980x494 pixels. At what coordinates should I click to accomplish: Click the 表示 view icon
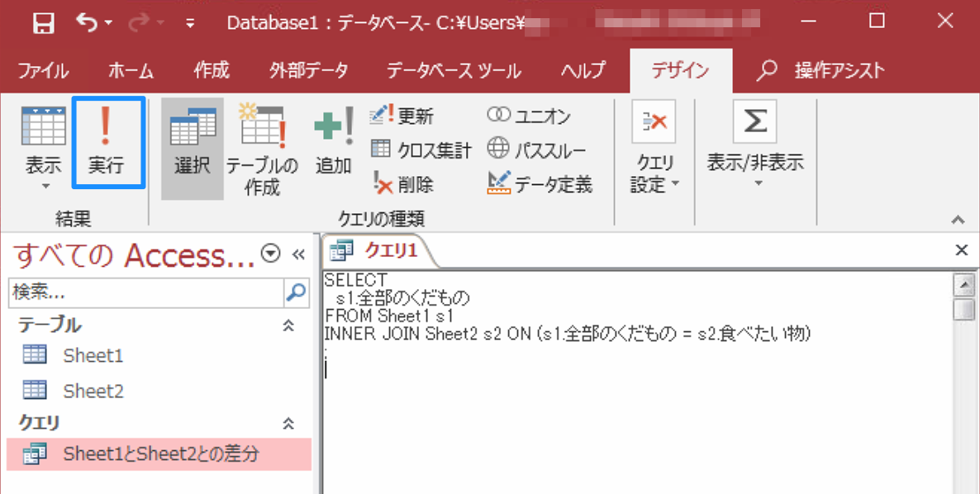click(x=43, y=126)
